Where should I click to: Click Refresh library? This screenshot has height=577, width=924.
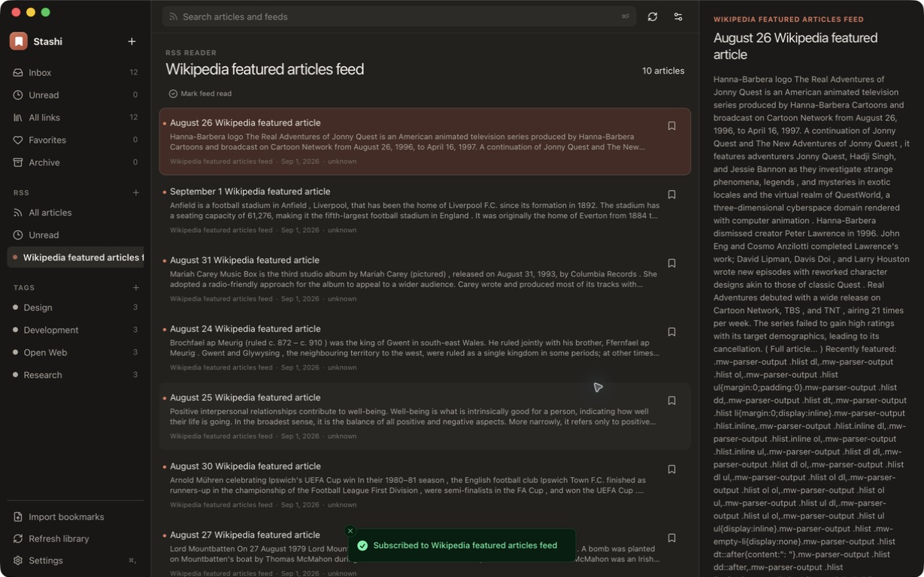click(x=75, y=539)
